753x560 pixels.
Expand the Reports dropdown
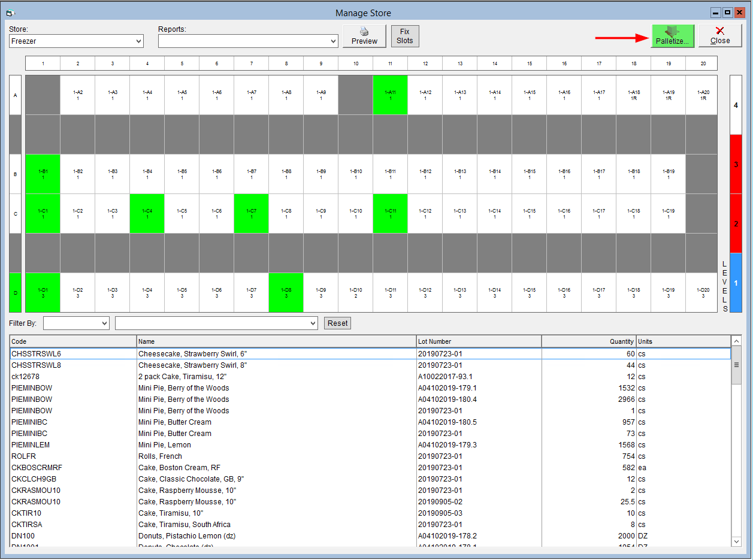(248, 41)
